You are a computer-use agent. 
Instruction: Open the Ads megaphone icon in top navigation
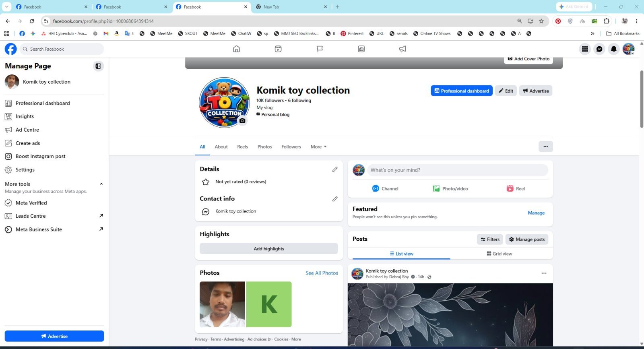402,49
